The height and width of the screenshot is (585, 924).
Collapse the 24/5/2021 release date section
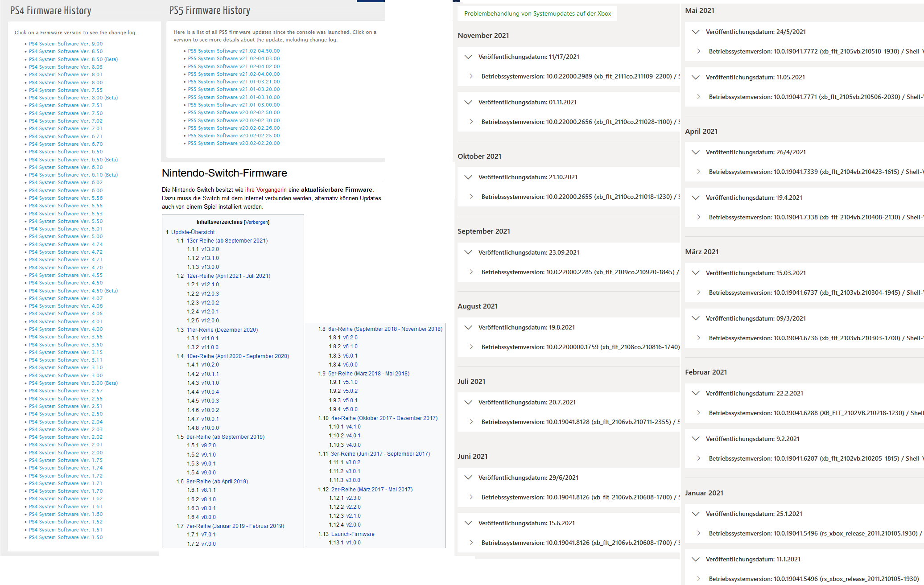[695, 32]
